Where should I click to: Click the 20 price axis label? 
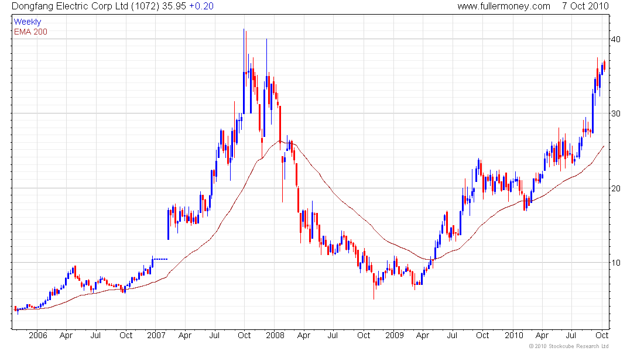[x=616, y=188]
